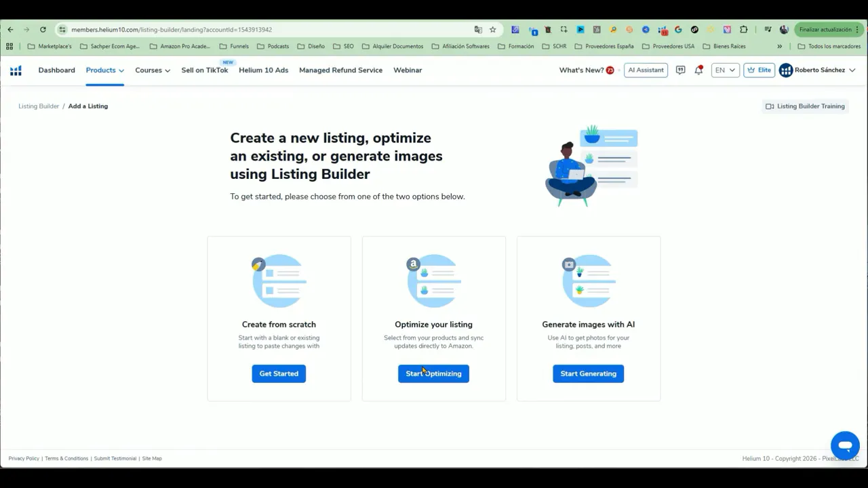The width and height of the screenshot is (868, 488).
Task: Click the site info icon in address bar
Action: [62, 30]
